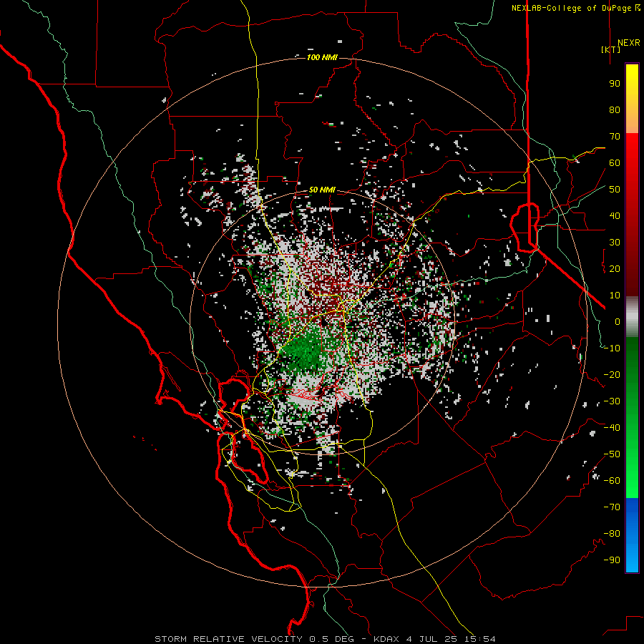Click the -30 value on velocity scale

click(612, 401)
